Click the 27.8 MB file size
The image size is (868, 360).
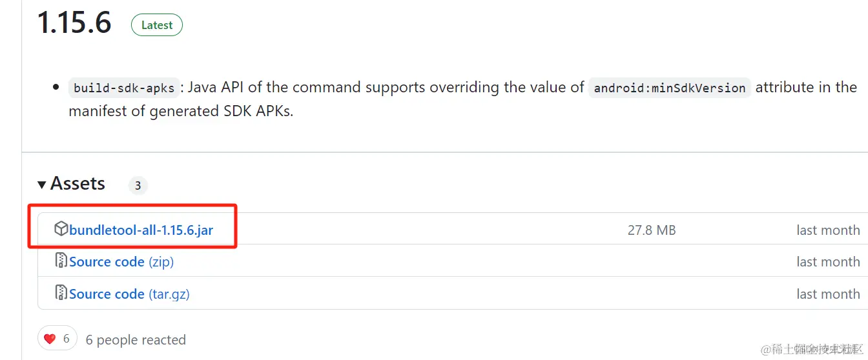click(x=652, y=230)
